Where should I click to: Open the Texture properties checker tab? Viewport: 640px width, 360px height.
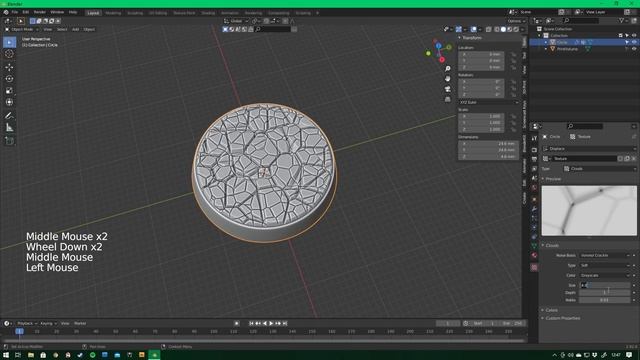point(534,267)
